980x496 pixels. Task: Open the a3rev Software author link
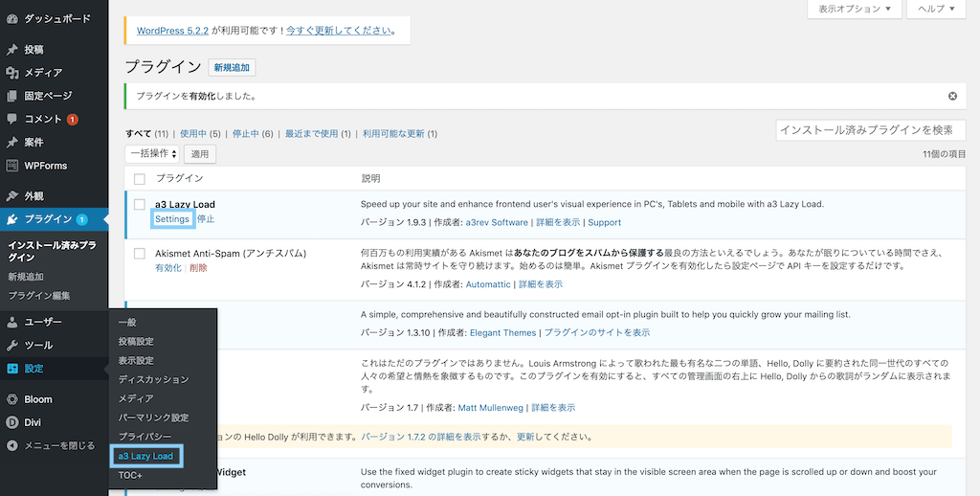(497, 222)
